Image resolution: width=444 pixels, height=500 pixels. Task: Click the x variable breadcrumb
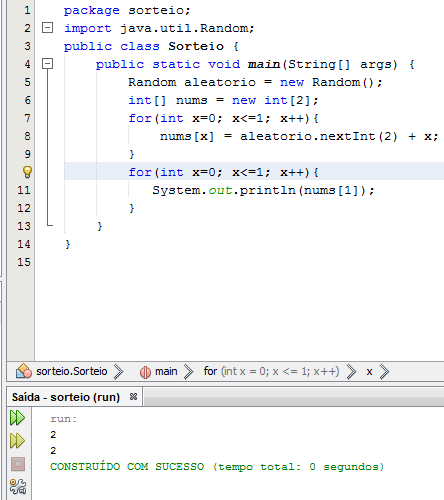click(369, 372)
